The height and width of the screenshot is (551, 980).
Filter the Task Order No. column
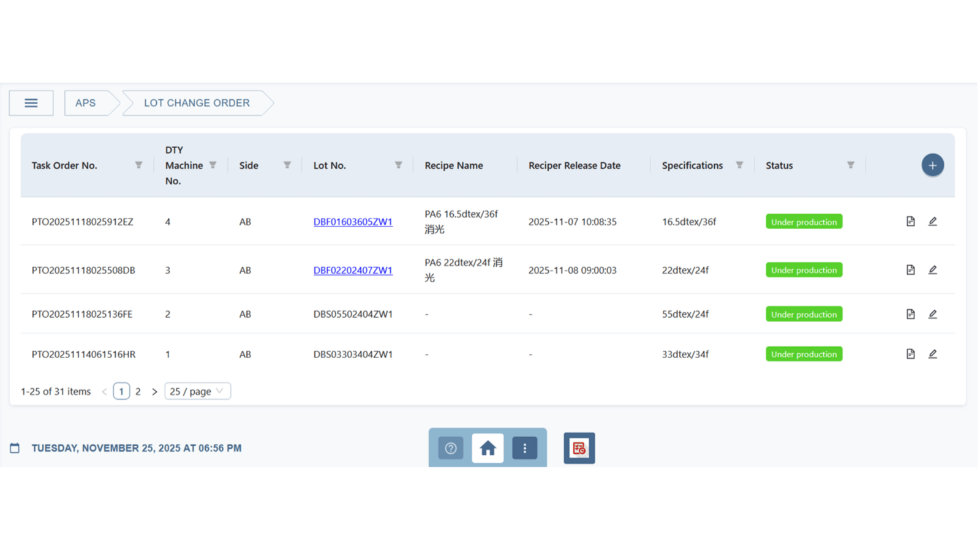pyautogui.click(x=138, y=165)
